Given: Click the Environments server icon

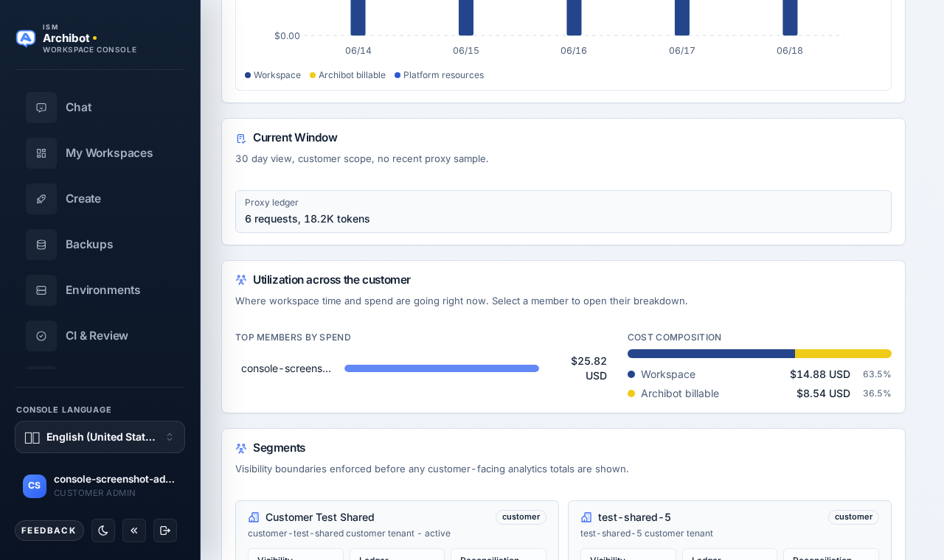Looking at the screenshot, I should click(41, 290).
